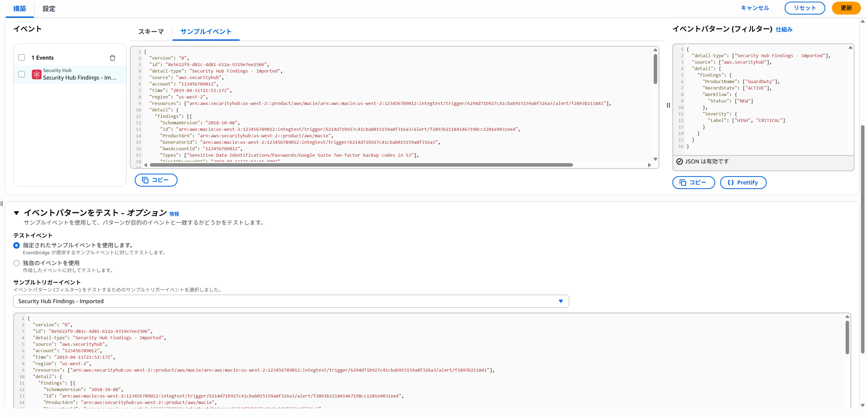Open the 情報 link for pattern testing
Viewport: 868px width, 418px height.
click(x=174, y=214)
